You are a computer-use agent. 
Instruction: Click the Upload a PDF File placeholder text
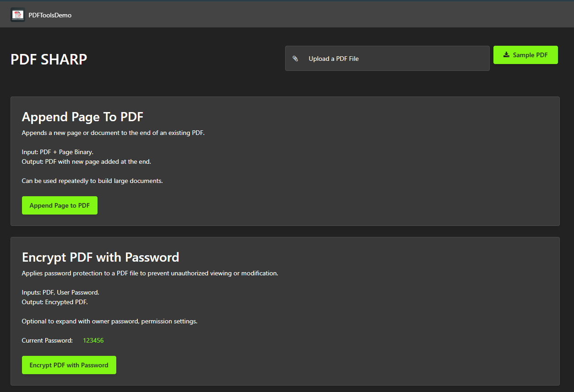[x=333, y=58]
